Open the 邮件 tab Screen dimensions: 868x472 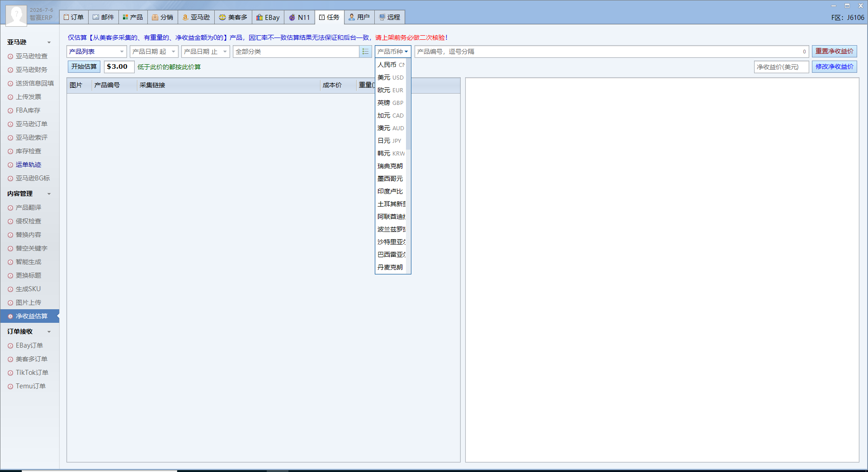[104, 17]
